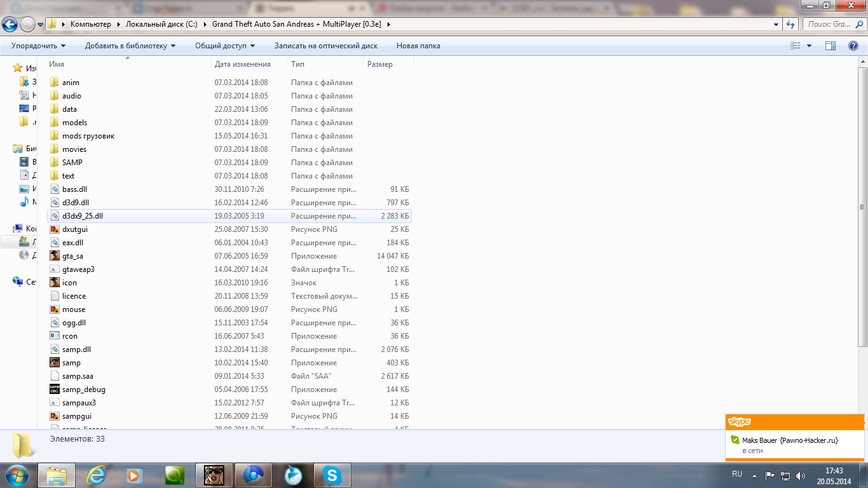Expand the view options arrow beside view icon
This screenshot has width=868, height=488.
point(809,46)
